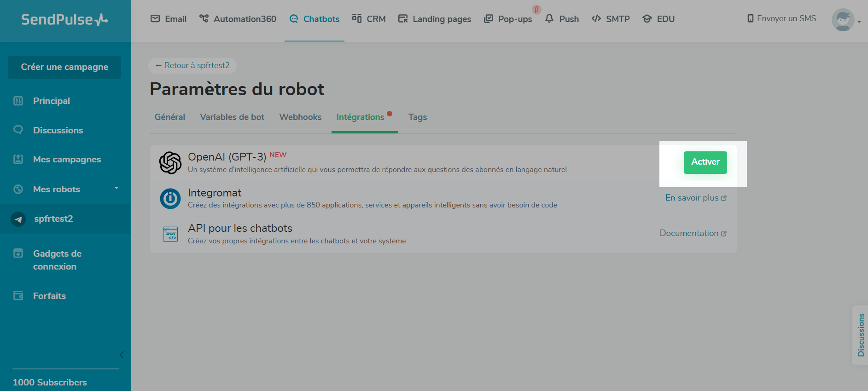Open the Tags tab
Image resolution: width=868 pixels, height=391 pixels.
click(x=418, y=117)
